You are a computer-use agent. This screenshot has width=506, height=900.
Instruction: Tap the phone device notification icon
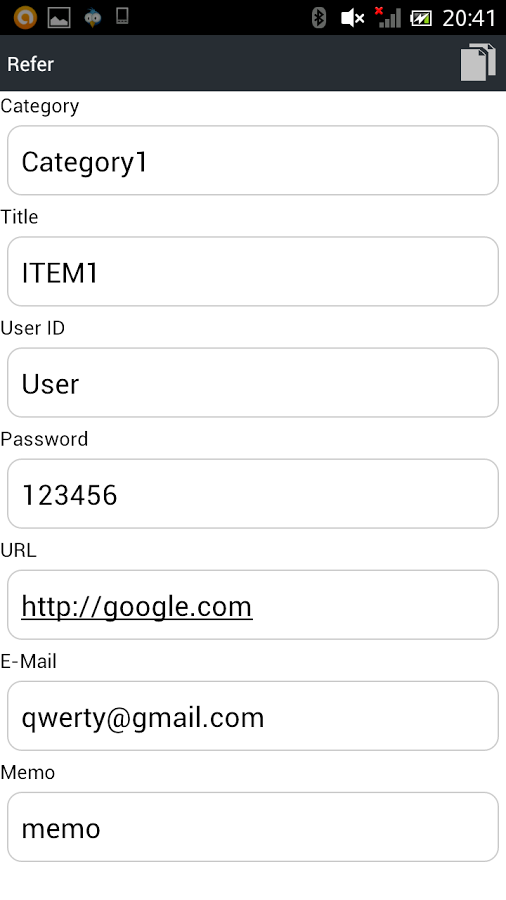coord(122,16)
